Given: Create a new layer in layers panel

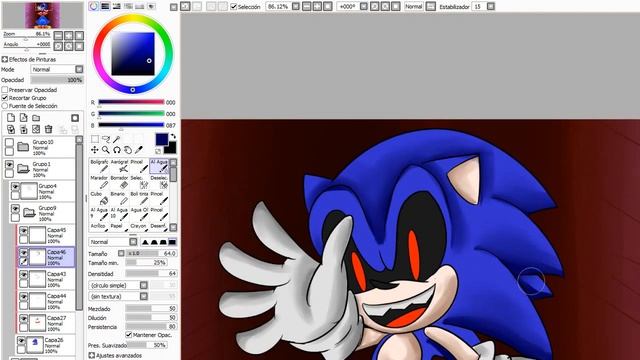Looking at the screenshot, I should pos(11,118).
